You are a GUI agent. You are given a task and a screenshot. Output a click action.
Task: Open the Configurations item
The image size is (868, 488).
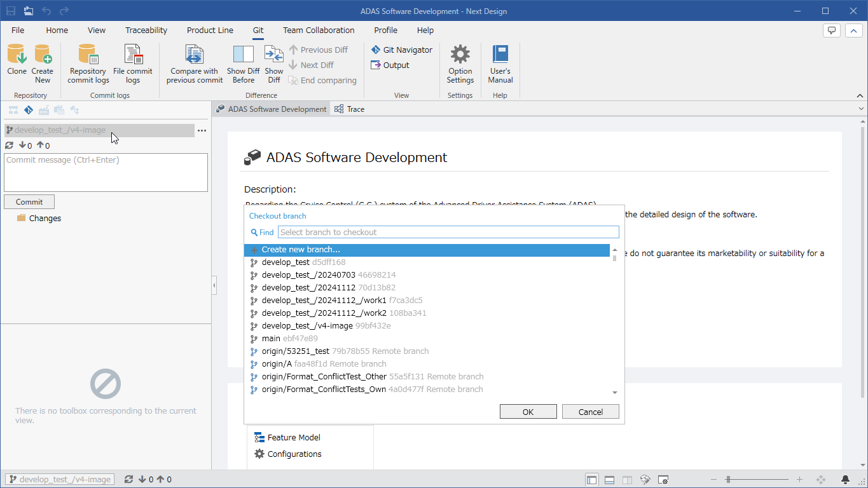[288, 454]
